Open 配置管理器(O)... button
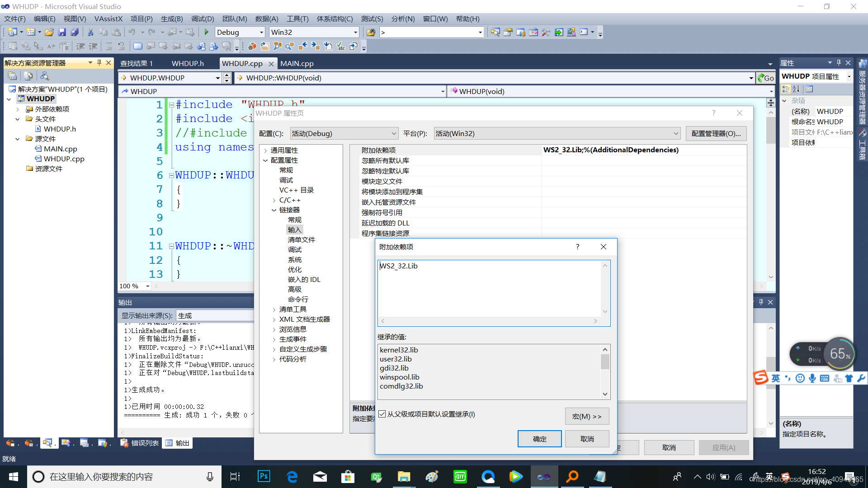The image size is (868, 488). [716, 133]
